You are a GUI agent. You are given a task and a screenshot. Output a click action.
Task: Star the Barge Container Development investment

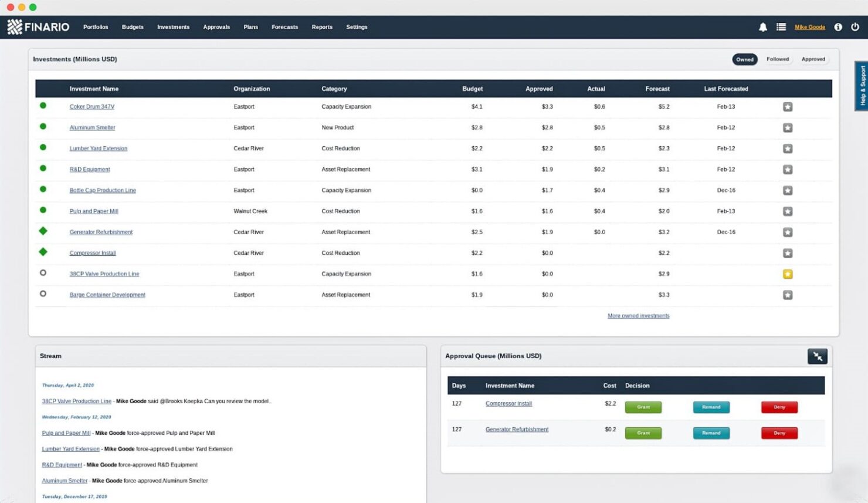point(788,295)
